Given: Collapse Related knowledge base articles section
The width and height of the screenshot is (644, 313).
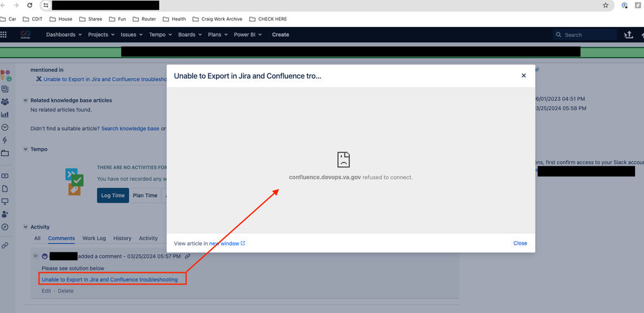Looking at the screenshot, I should coord(26,100).
